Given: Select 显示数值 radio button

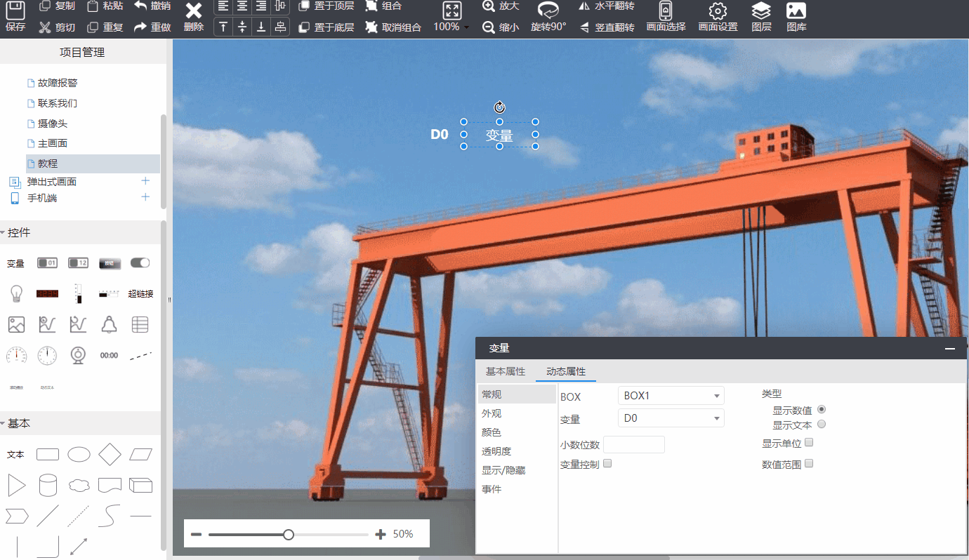Looking at the screenshot, I should (x=822, y=409).
